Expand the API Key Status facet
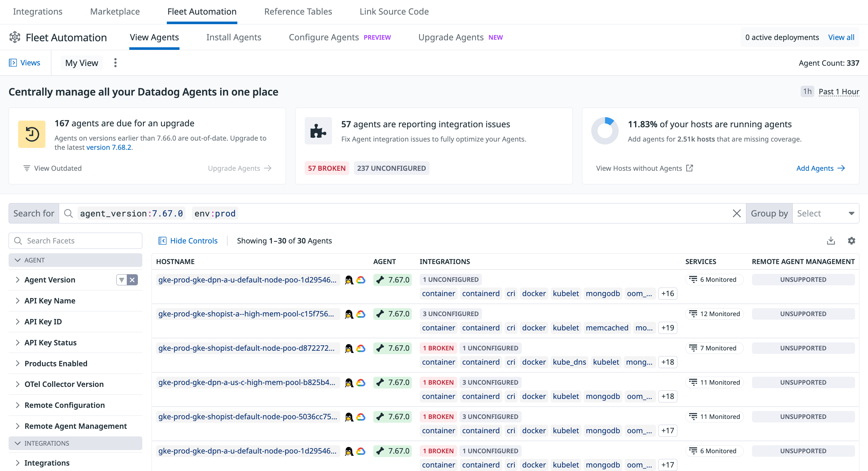 tap(17, 342)
